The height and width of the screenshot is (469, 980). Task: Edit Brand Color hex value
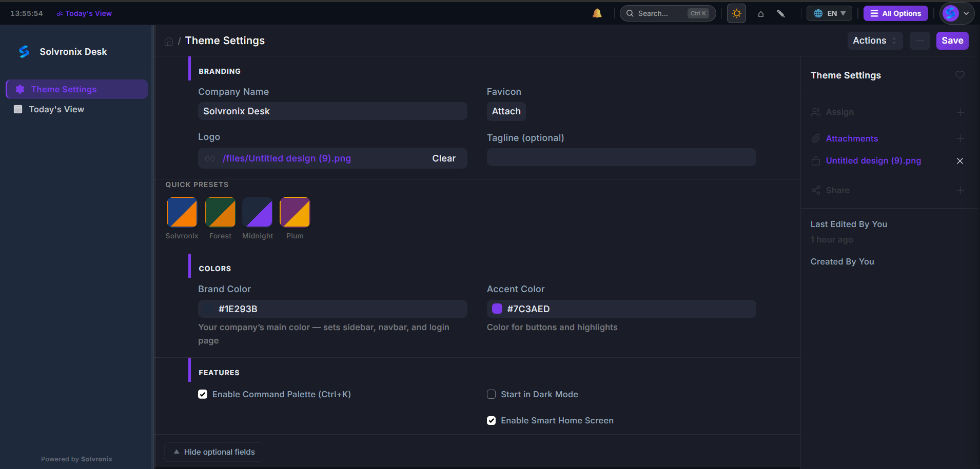click(332, 309)
